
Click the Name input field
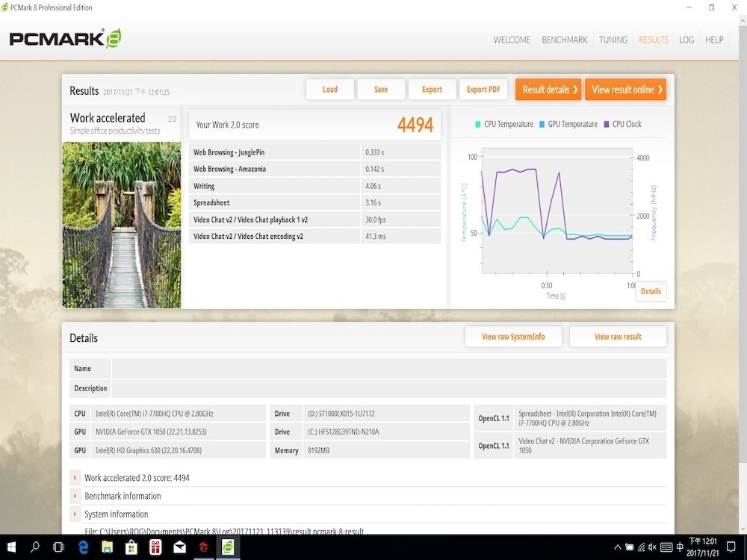pos(388,369)
